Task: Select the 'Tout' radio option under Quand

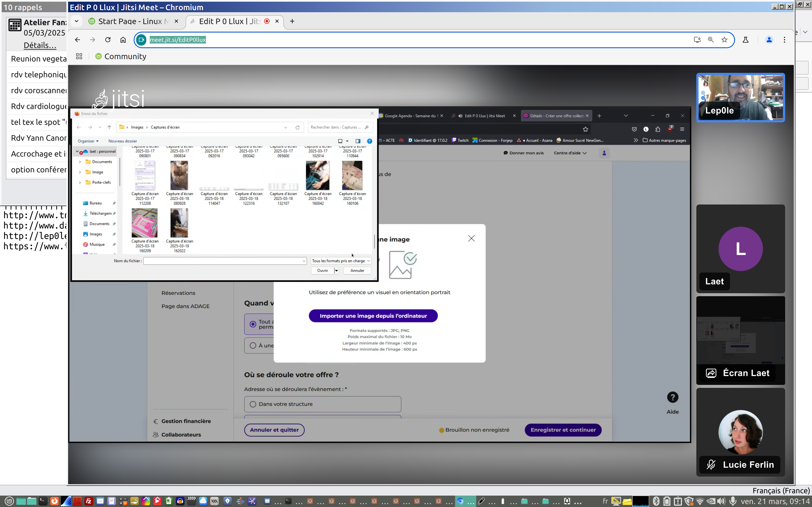Action: click(x=253, y=324)
